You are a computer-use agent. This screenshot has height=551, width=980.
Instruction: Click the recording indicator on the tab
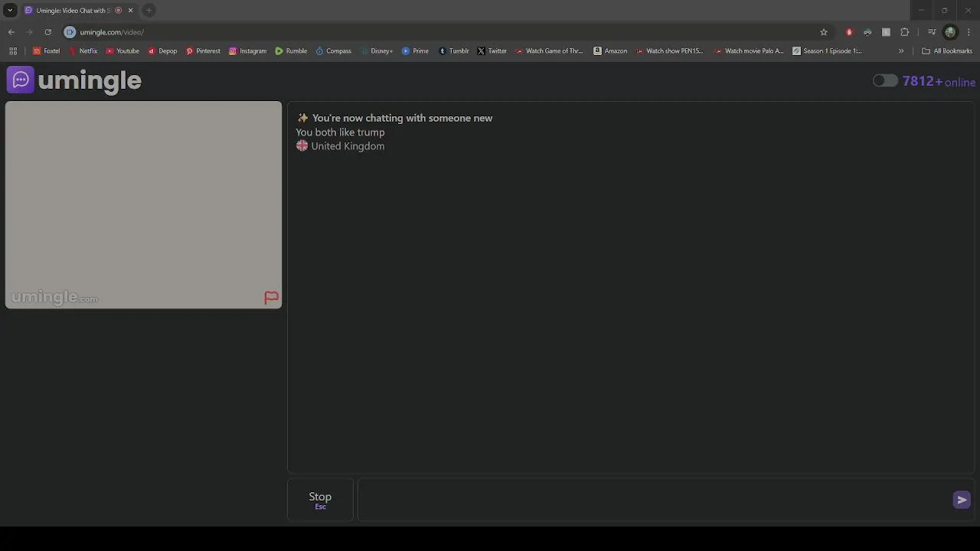[x=118, y=11]
